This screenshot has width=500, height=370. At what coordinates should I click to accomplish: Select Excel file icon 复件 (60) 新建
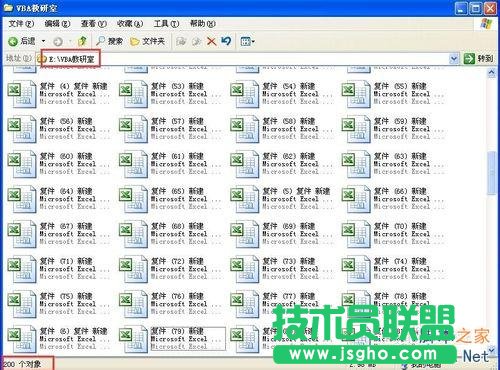22,164
